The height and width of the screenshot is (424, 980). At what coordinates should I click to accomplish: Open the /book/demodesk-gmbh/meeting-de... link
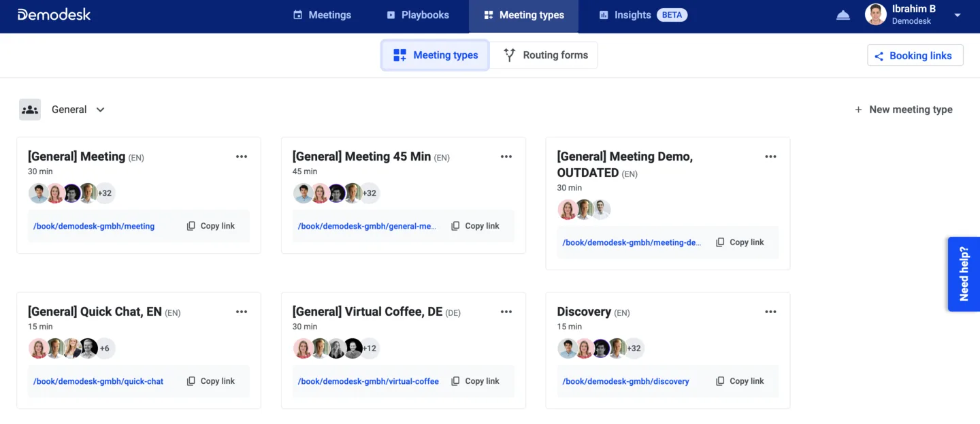pyautogui.click(x=632, y=243)
